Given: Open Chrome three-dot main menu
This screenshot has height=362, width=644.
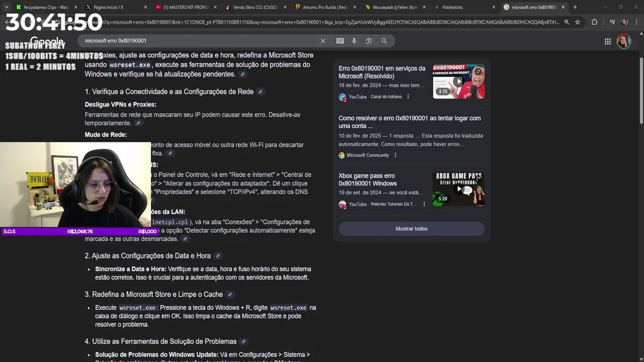Looking at the screenshot, I should click(636, 22).
